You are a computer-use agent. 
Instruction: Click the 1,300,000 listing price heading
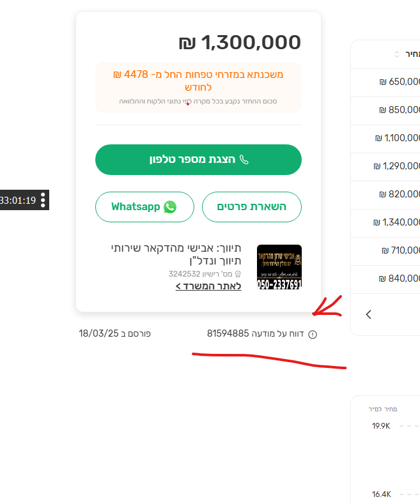(240, 43)
